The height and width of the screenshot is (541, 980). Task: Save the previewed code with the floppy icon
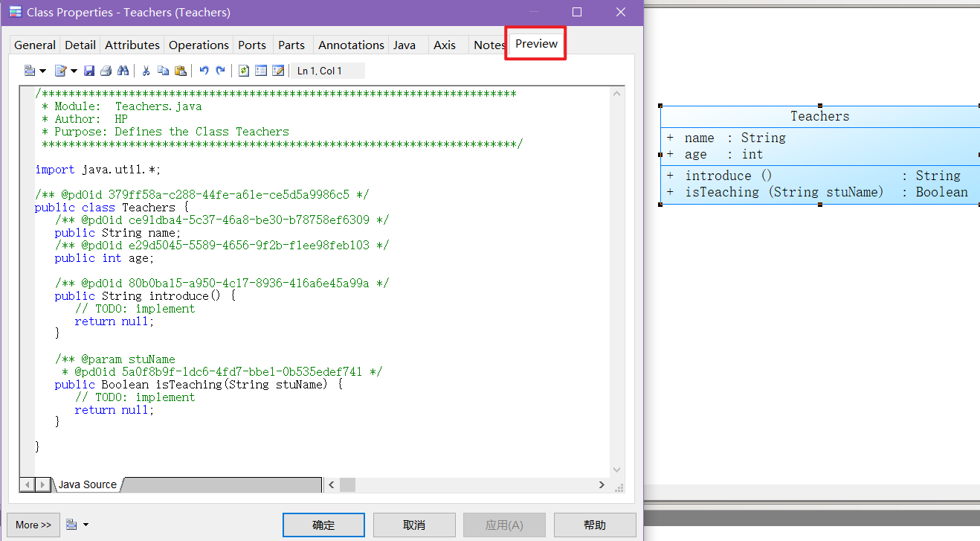click(x=89, y=71)
